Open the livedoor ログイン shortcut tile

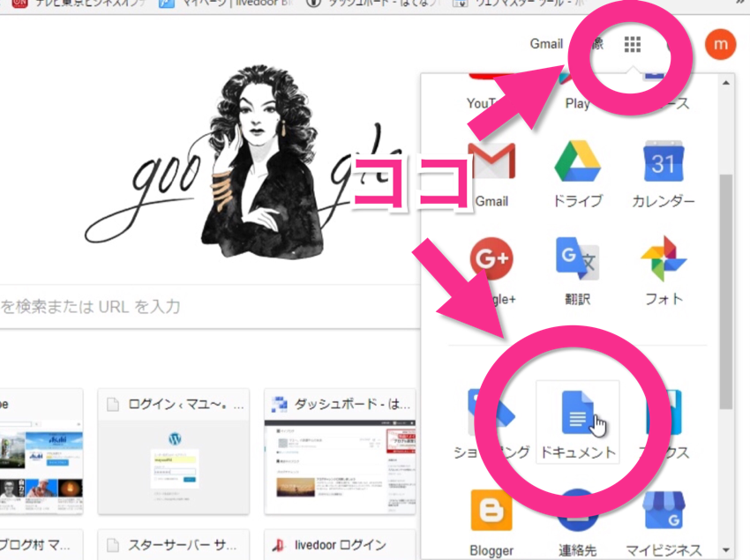click(x=340, y=545)
